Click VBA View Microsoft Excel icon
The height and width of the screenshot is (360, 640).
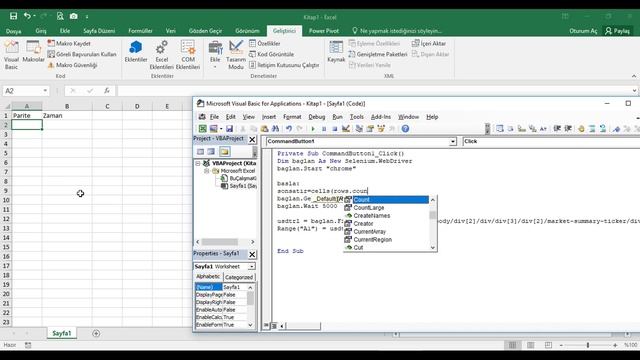pyautogui.click(x=202, y=129)
